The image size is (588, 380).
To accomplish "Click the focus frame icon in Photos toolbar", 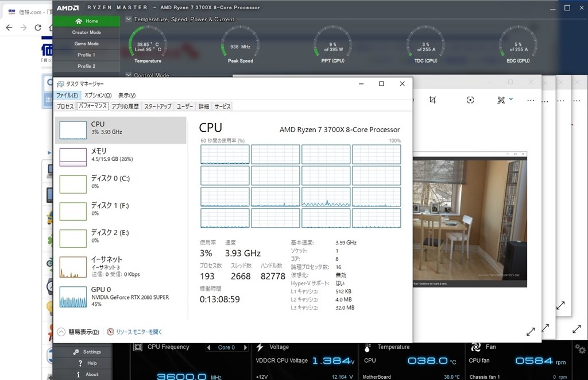I will click(470, 99).
